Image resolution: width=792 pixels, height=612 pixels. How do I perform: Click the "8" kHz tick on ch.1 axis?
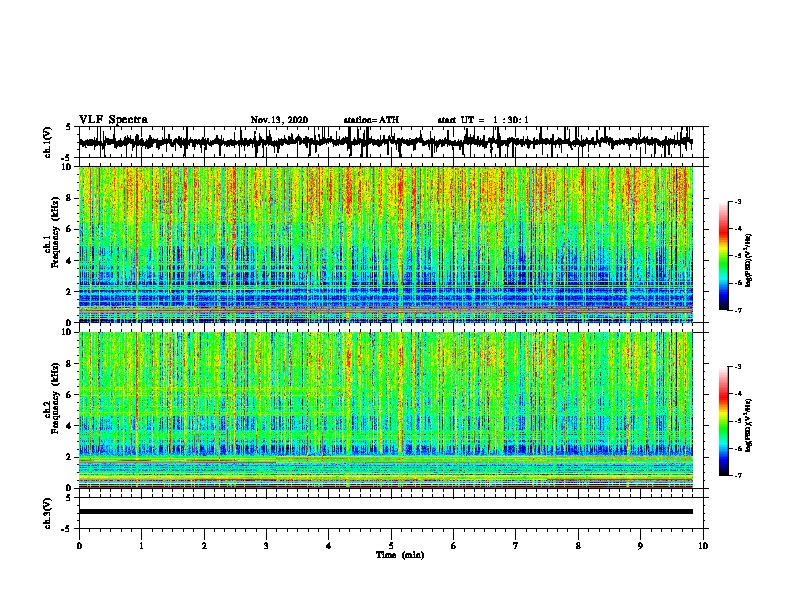[69, 198]
